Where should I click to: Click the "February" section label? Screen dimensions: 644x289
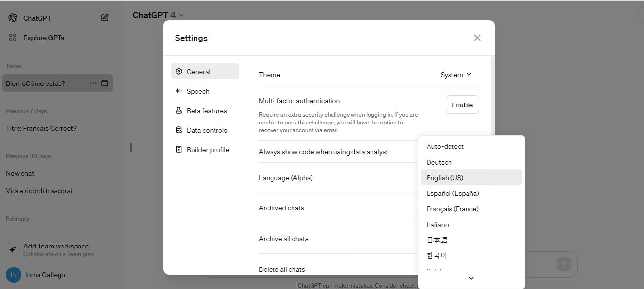pos(18,219)
